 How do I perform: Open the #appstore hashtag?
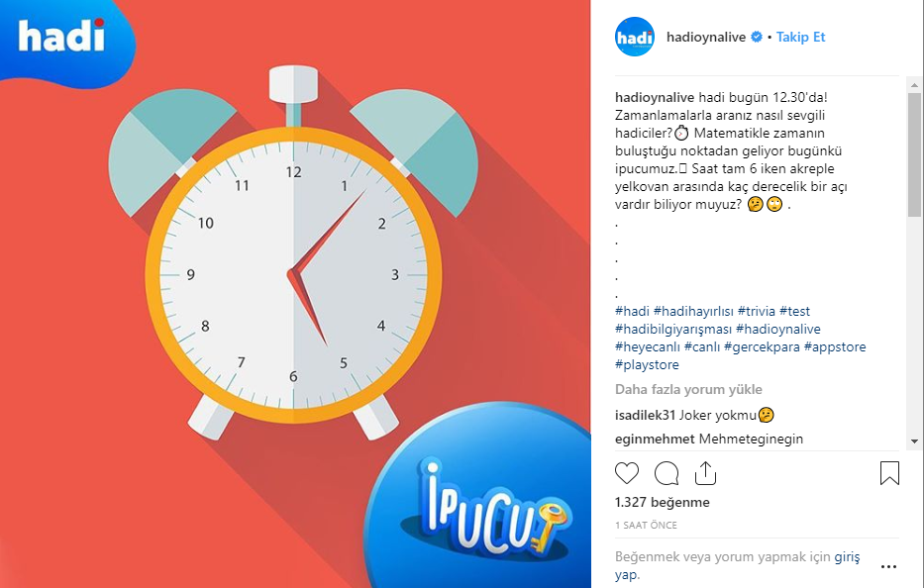pyautogui.click(x=835, y=347)
